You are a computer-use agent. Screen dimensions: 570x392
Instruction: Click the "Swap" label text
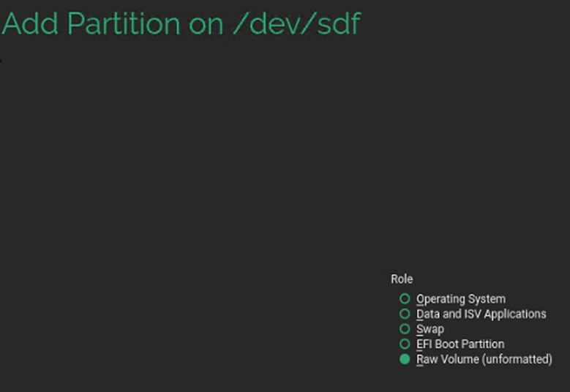coord(430,329)
